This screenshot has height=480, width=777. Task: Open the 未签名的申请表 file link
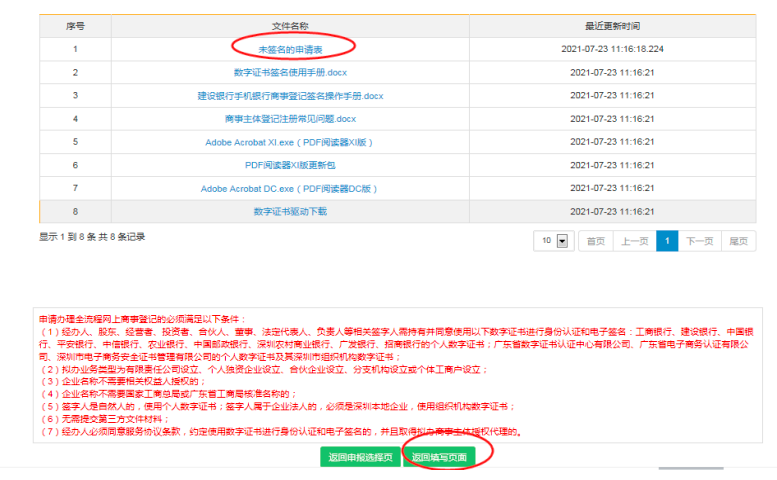[289, 48]
